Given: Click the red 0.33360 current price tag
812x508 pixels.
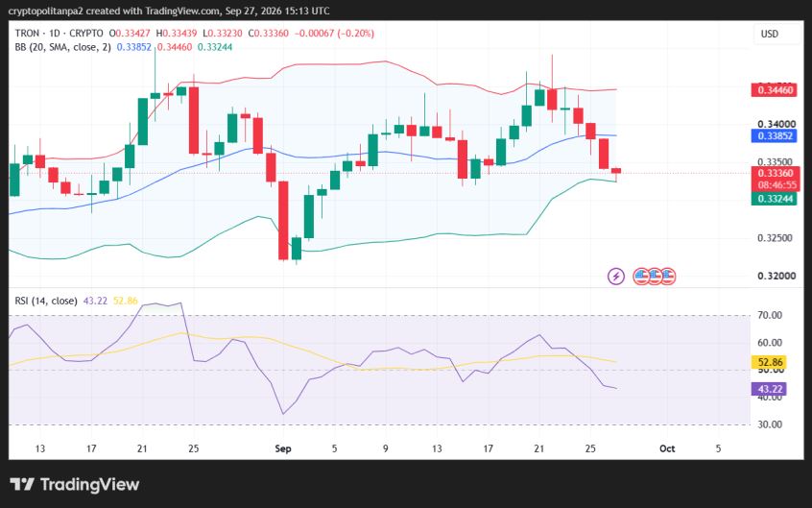Looking at the screenshot, I should click(x=776, y=173).
